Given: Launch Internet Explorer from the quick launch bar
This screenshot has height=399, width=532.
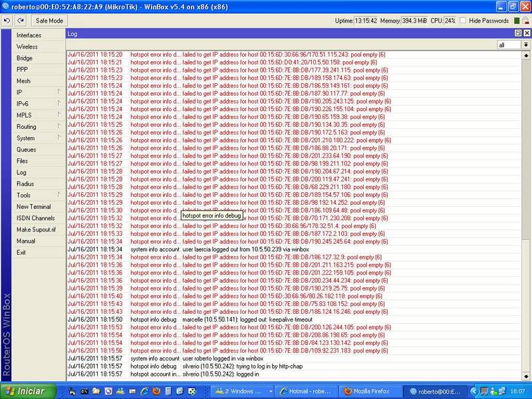Looking at the screenshot, I should 144,391.
